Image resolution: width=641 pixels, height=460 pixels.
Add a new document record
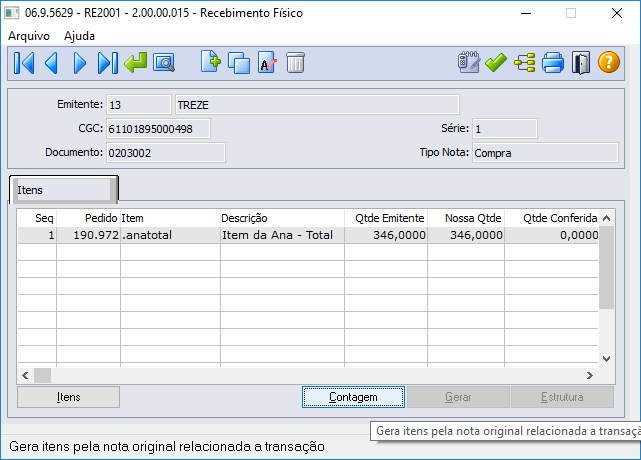[x=211, y=62]
